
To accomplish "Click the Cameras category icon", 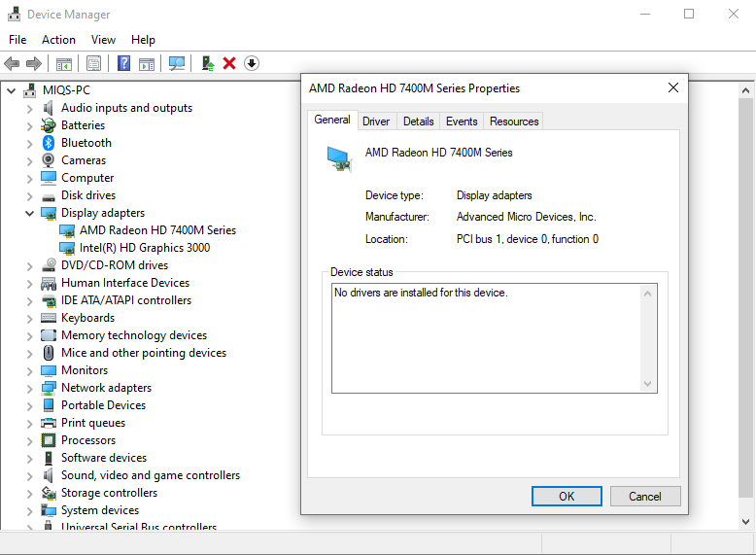I will coord(49,160).
